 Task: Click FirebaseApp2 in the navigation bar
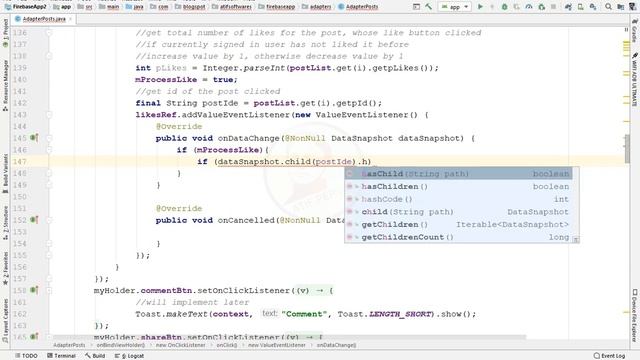click(x=26, y=7)
